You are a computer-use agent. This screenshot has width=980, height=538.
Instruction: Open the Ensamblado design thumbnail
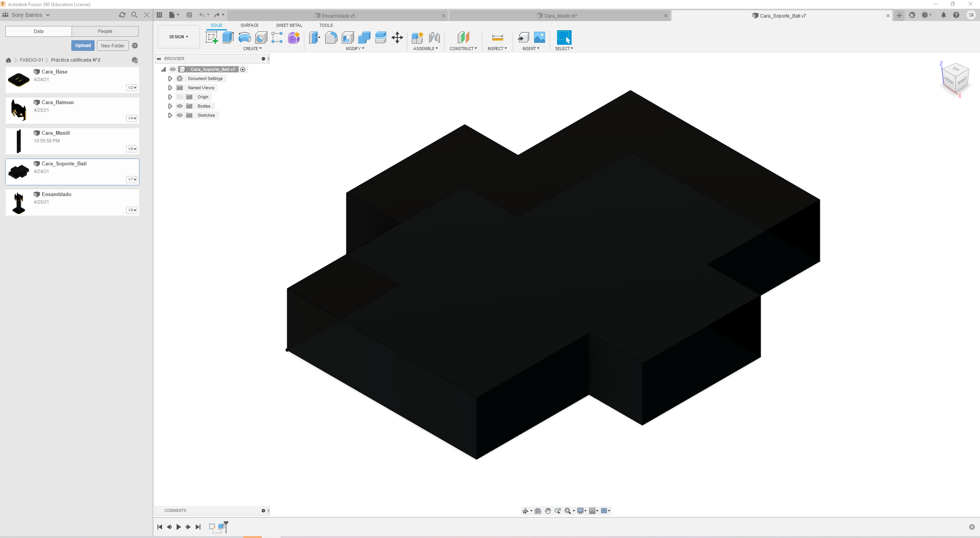(x=18, y=202)
